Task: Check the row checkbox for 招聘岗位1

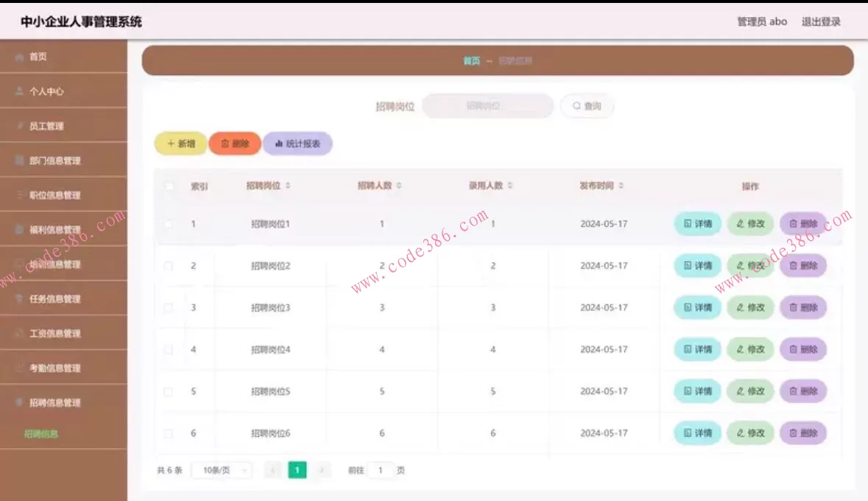Action: 169,223
